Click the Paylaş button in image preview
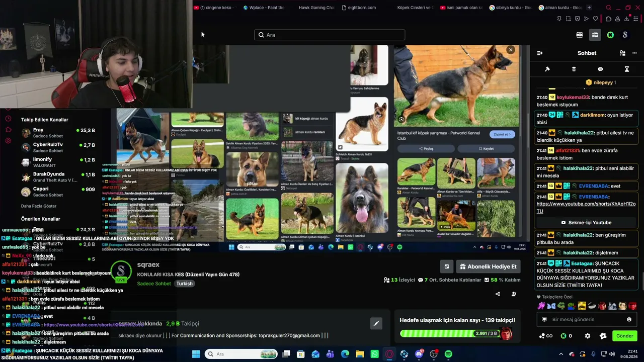 pos(426,149)
